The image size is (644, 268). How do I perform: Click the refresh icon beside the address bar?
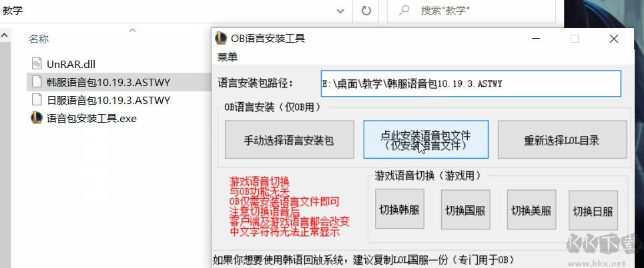click(x=366, y=11)
